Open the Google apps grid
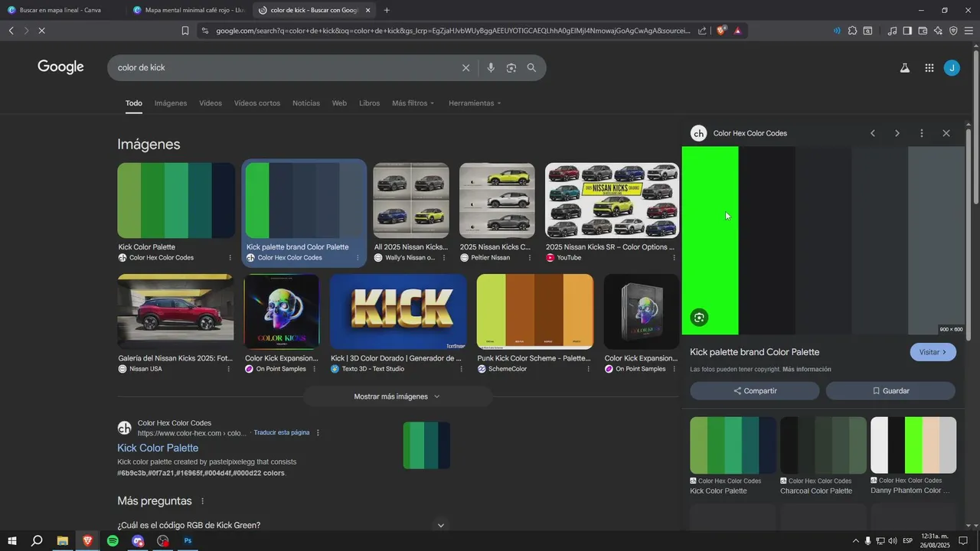 click(929, 68)
